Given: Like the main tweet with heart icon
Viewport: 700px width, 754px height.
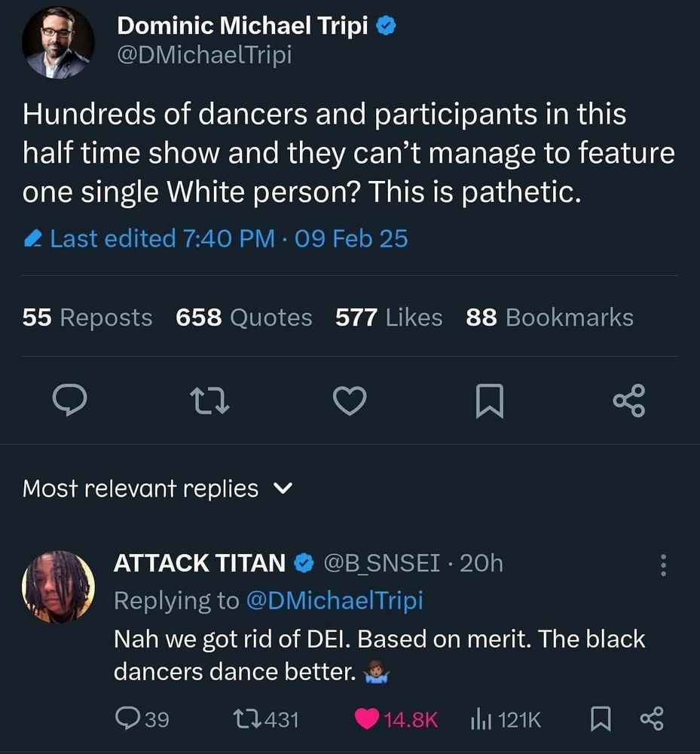Looking at the screenshot, I should tap(350, 400).
